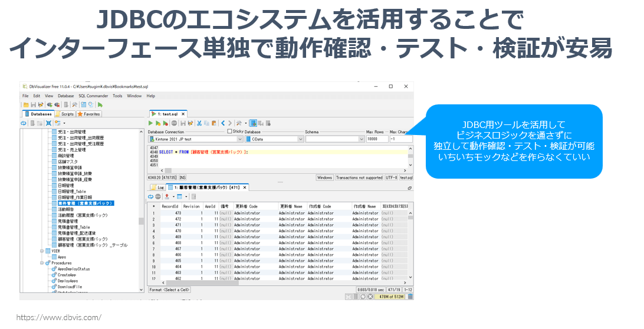Viewport: 644px width, 329px height.
Task: Click the highlighted grid output mode icon
Action: click(254, 123)
